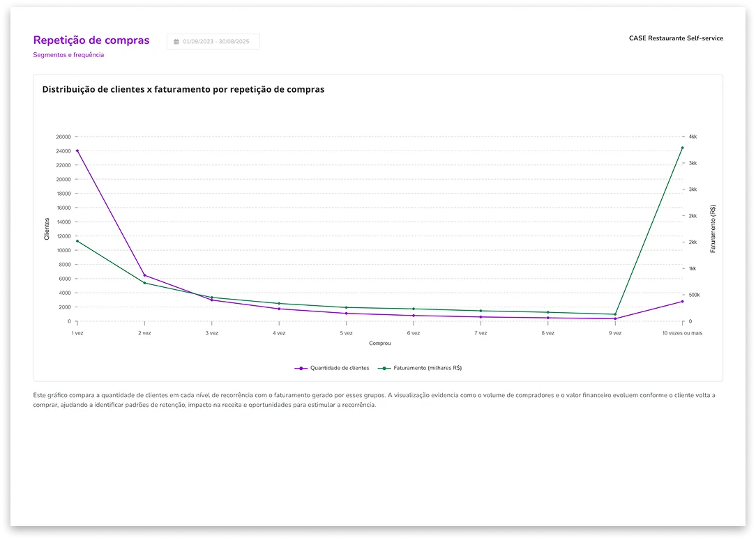Click the green data point at 7 vez
756x540 pixels.
(481, 311)
